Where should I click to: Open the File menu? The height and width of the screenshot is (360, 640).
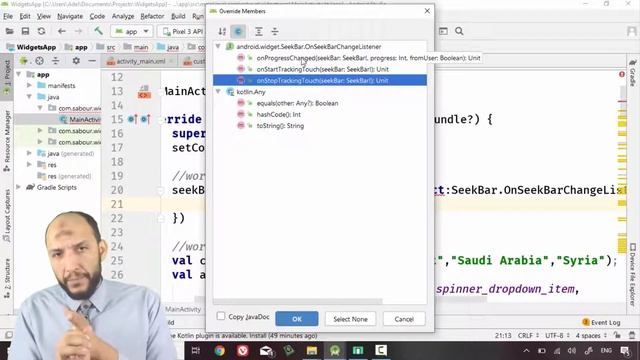(8, 16)
